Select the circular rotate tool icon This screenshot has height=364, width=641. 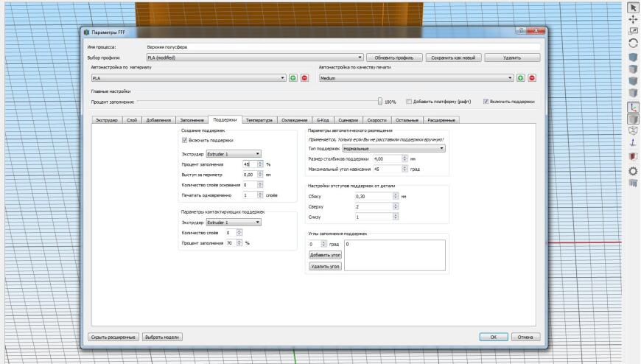pos(633,43)
